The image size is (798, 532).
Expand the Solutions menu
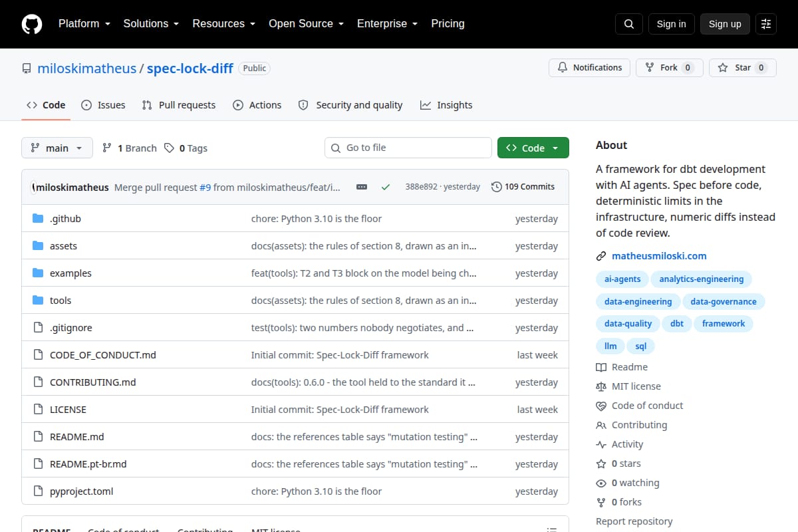151,24
